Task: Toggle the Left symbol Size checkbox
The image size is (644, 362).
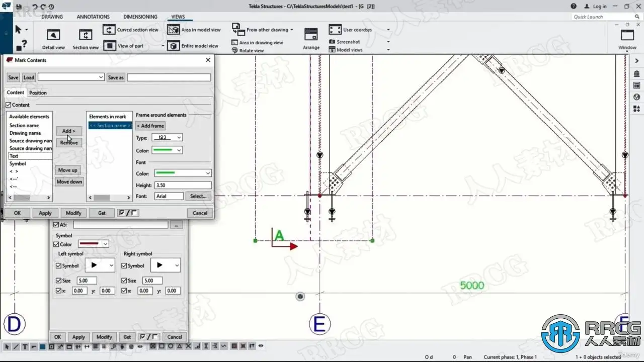Action: (58, 281)
